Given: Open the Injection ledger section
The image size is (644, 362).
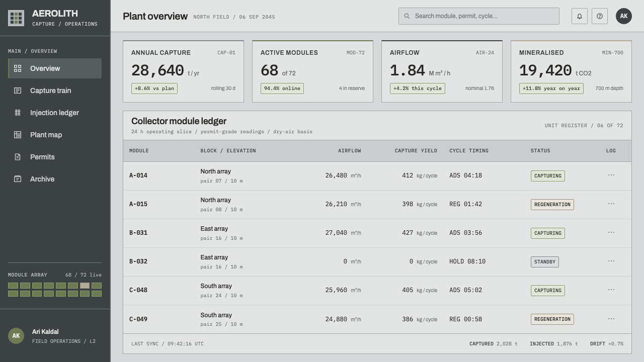Looking at the screenshot, I should pyautogui.click(x=55, y=113).
